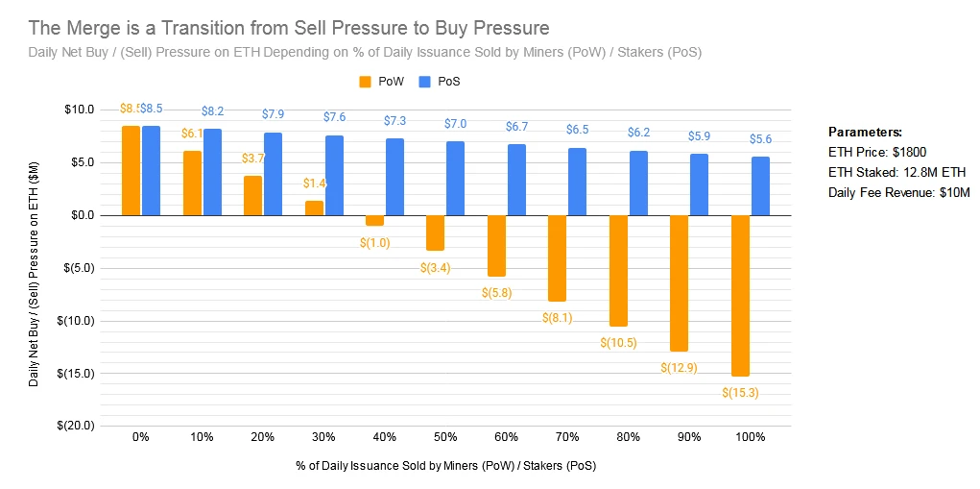
Task: Click the $(10.5) PoW data label
Action: [x=618, y=343]
